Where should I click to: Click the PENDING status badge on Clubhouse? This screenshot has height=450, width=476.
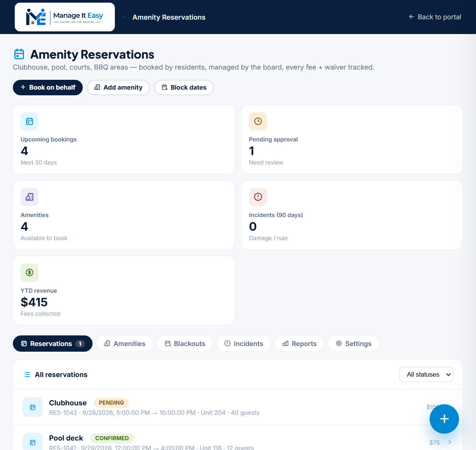pos(111,403)
